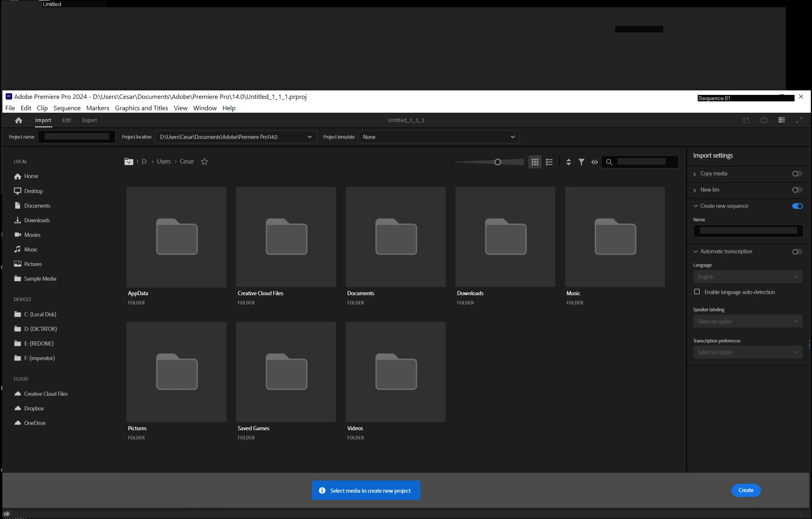Open the Workspaces icon in the top bar

pyautogui.click(x=782, y=120)
